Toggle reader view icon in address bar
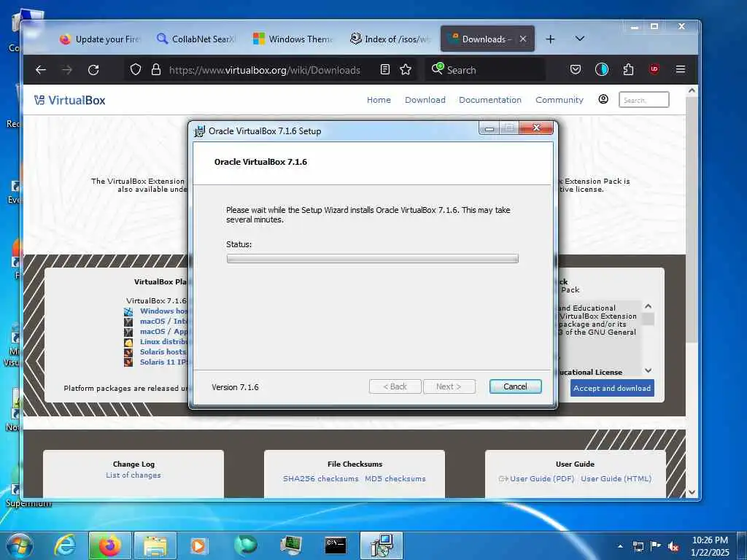The width and height of the screenshot is (747, 560). [x=385, y=70]
